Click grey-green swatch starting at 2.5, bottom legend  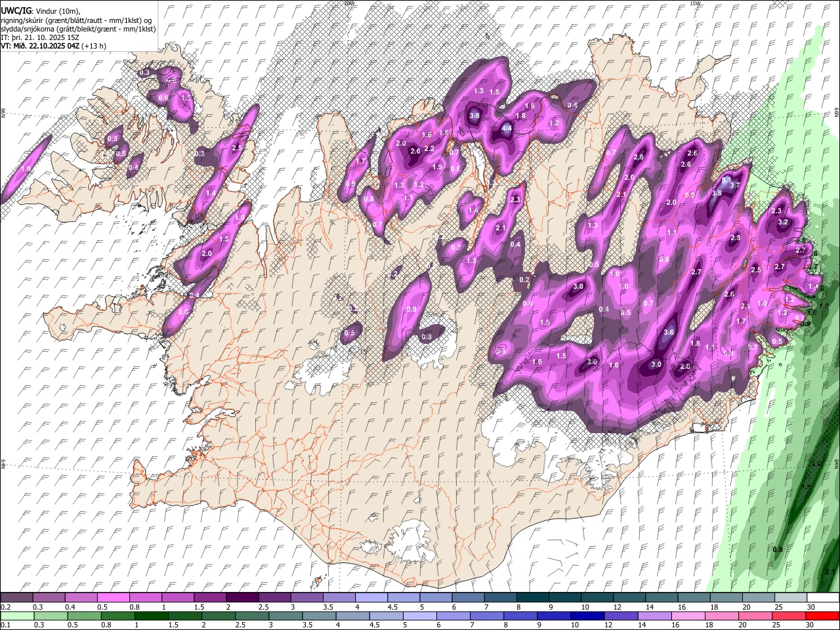(251, 616)
